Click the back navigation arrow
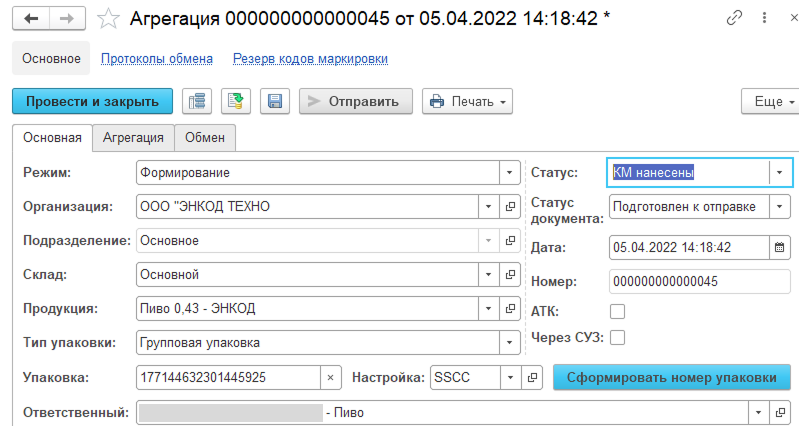The height and width of the screenshot is (426, 799). [32, 18]
